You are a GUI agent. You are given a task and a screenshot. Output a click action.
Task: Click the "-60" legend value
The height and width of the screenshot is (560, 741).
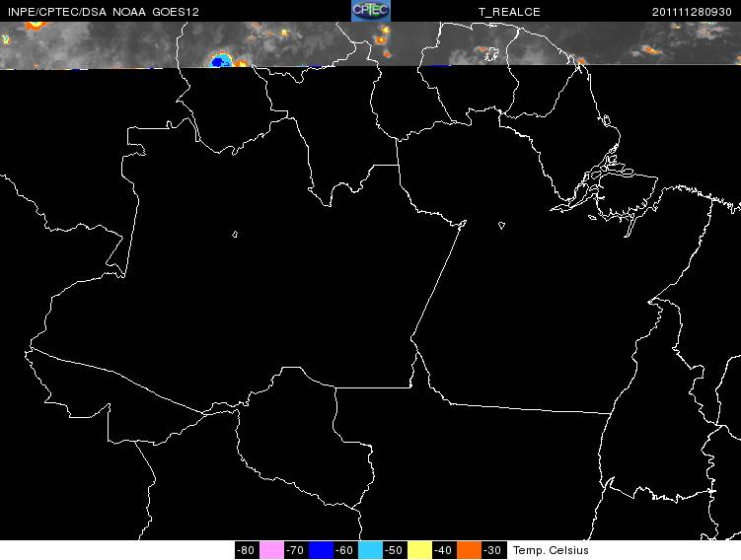(x=345, y=550)
